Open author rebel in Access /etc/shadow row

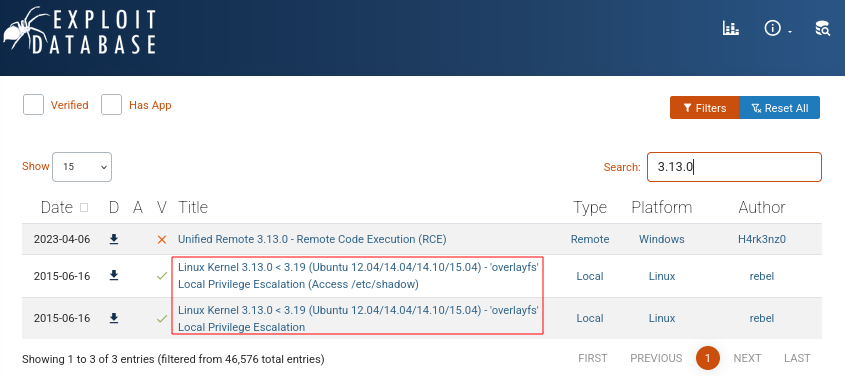(x=761, y=276)
